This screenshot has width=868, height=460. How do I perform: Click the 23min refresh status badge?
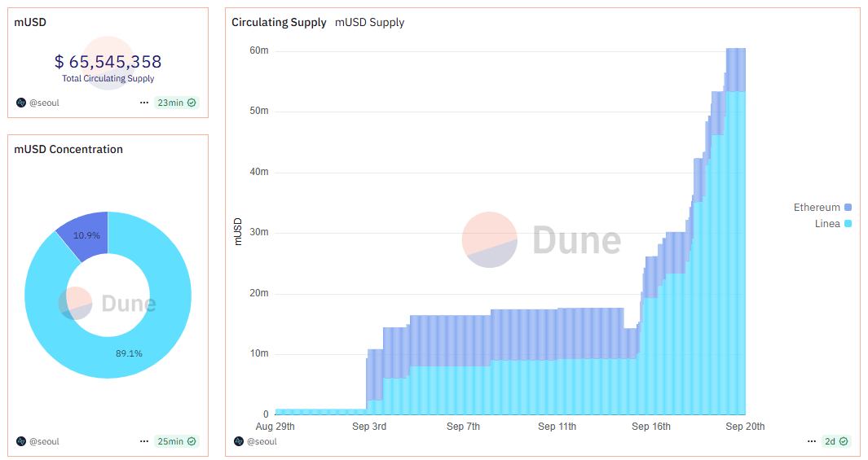click(176, 103)
